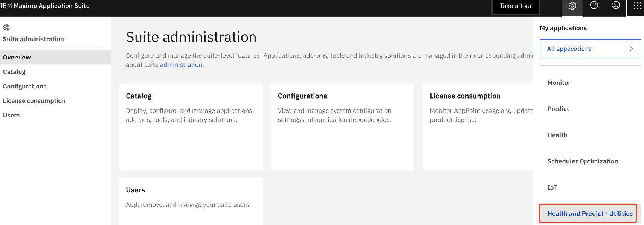Open Health and Predict - Utilities

coord(590,214)
